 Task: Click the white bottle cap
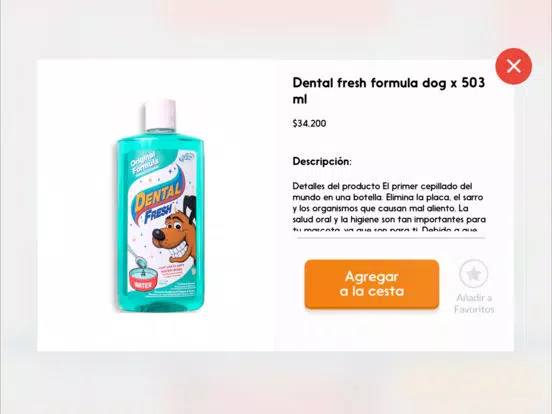(x=160, y=114)
